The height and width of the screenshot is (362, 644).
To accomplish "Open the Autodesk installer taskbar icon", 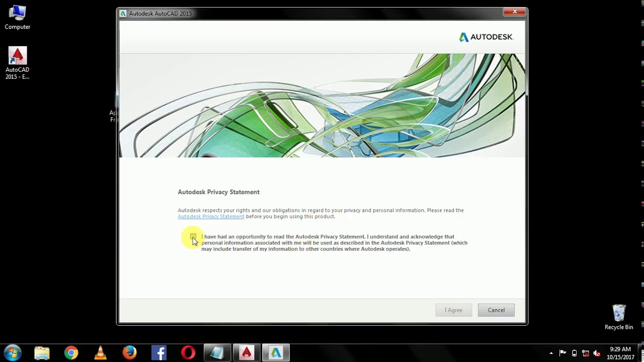I will pos(275,352).
